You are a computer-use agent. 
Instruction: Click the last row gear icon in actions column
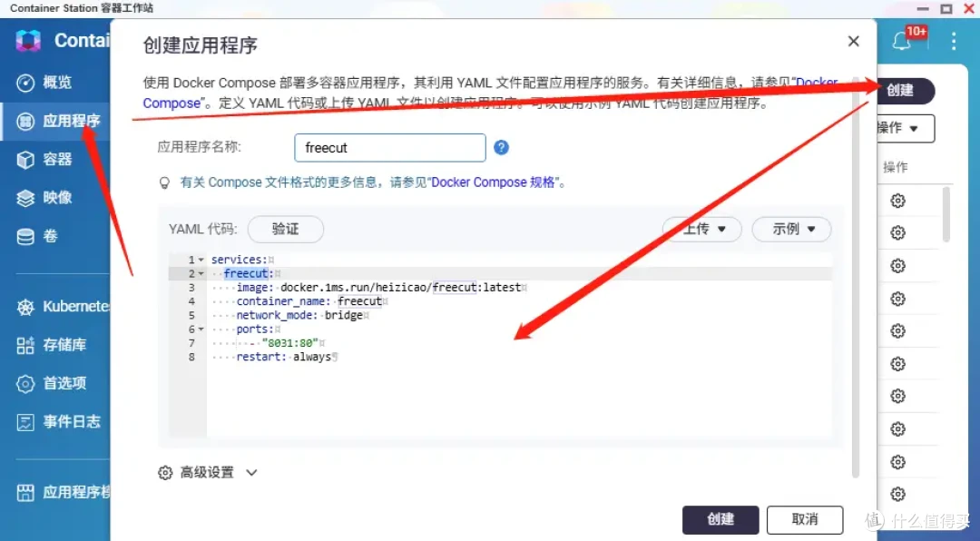[x=898, y=494]
